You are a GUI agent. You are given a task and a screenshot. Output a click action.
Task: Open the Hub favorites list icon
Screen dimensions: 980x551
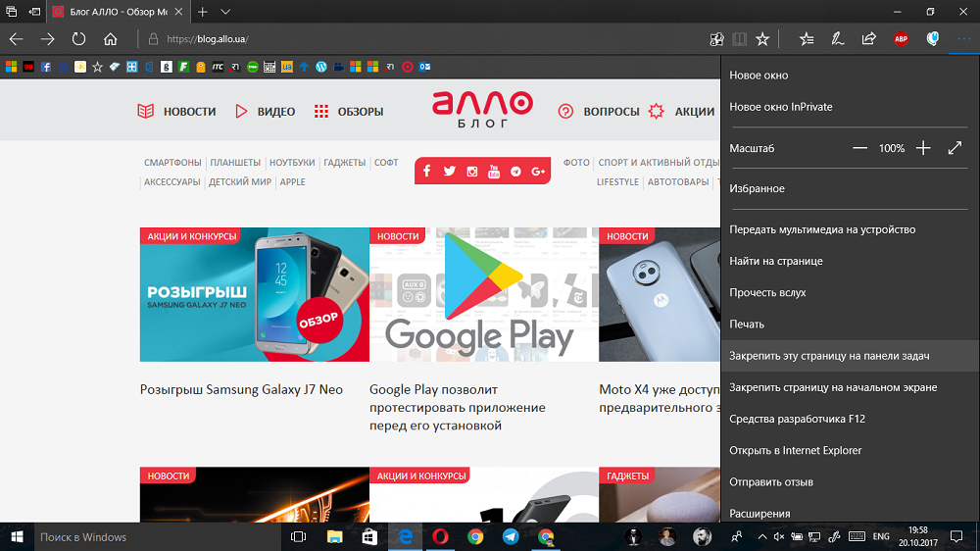(807, 39)
